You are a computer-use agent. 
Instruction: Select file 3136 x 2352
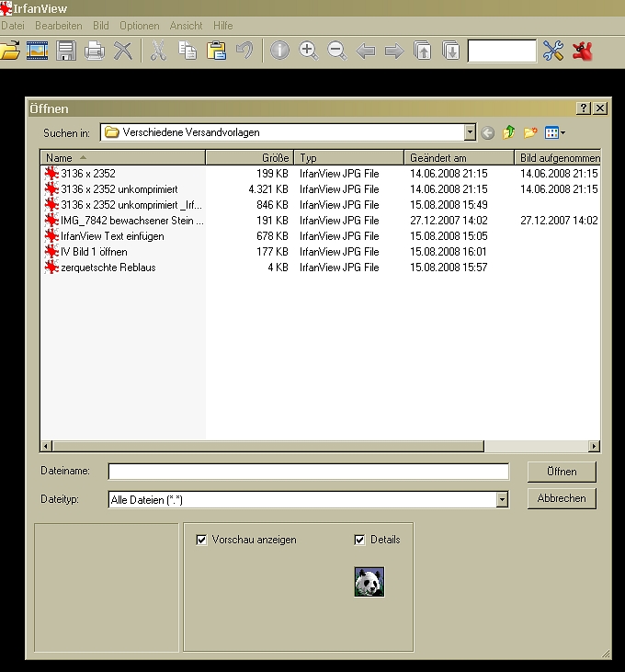tap(88, 174)
